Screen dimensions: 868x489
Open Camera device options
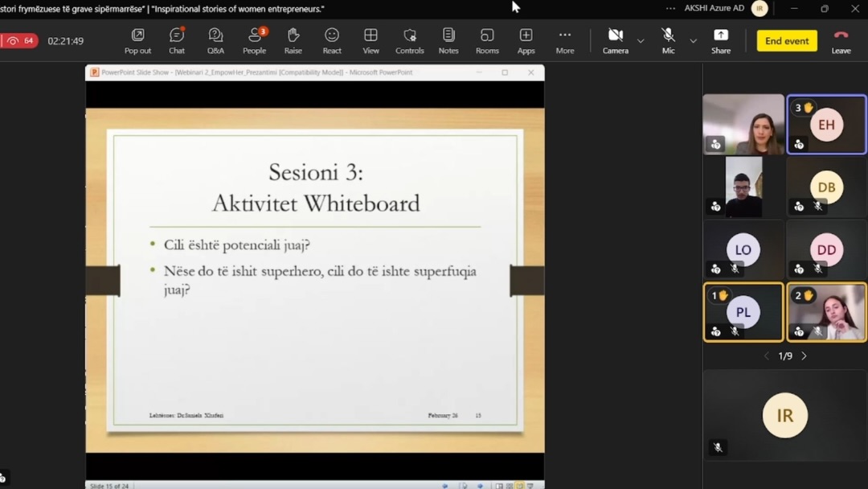pyautogui.click(x=640, y=41)
